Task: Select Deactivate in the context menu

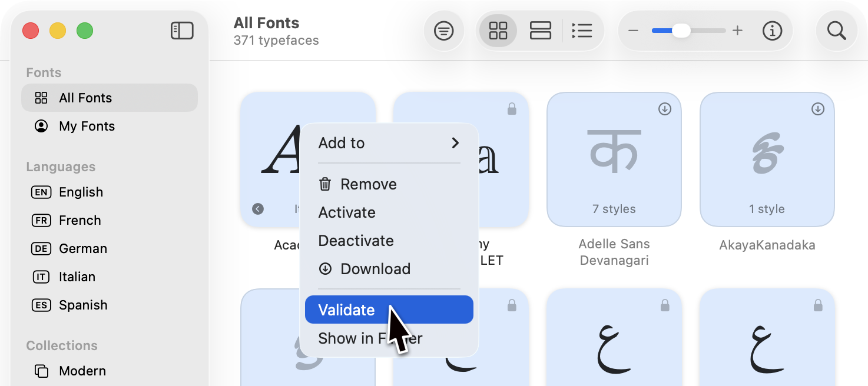Action: click(356, 241)
